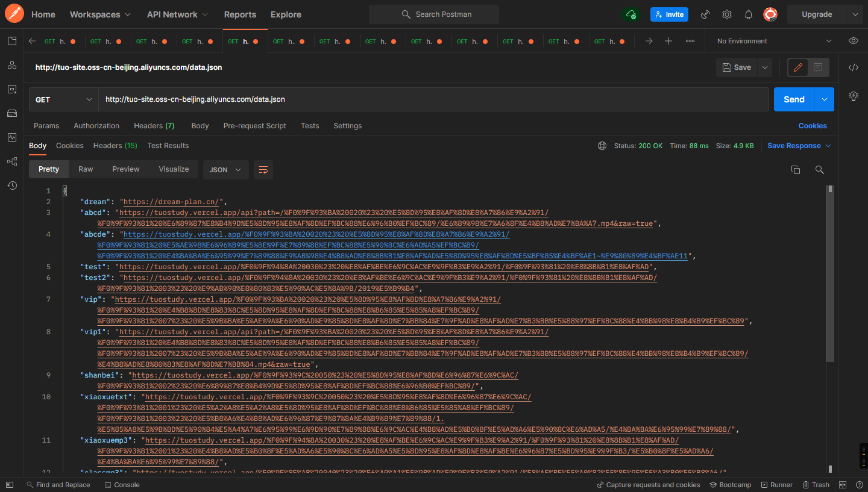The image size is (868, 492).
Task: Select Visualize response view
Action: tap(174, 169)
